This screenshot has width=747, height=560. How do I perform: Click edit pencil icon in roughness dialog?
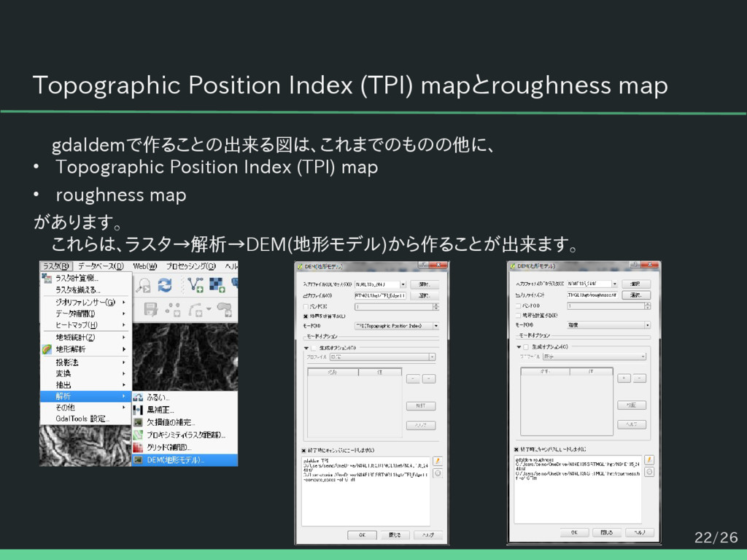click(x=649, y=460)
